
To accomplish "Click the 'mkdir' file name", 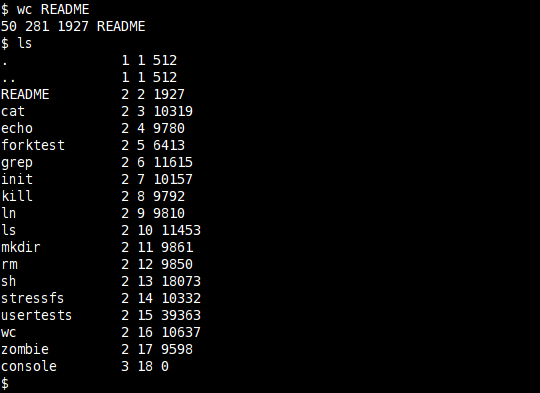I will (21, 247).
